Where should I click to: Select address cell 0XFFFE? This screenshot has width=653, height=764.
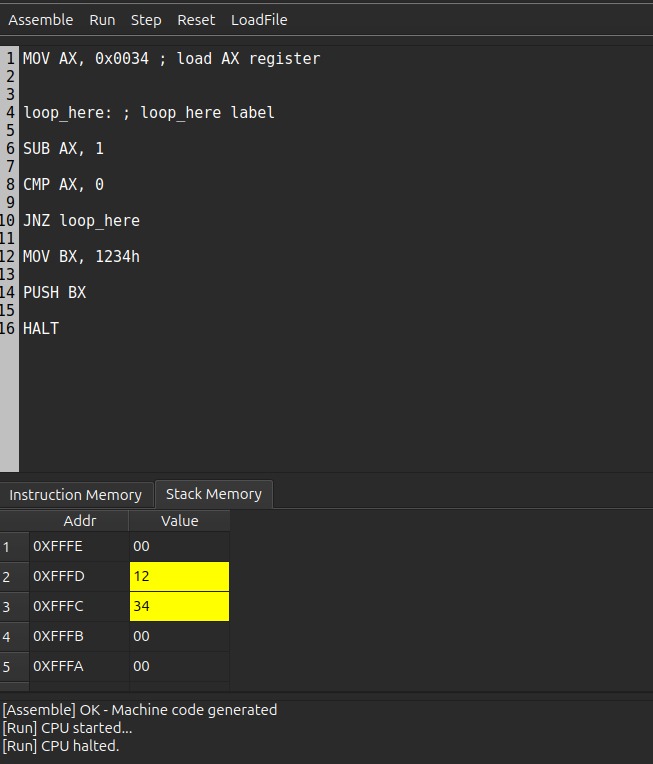79,546
